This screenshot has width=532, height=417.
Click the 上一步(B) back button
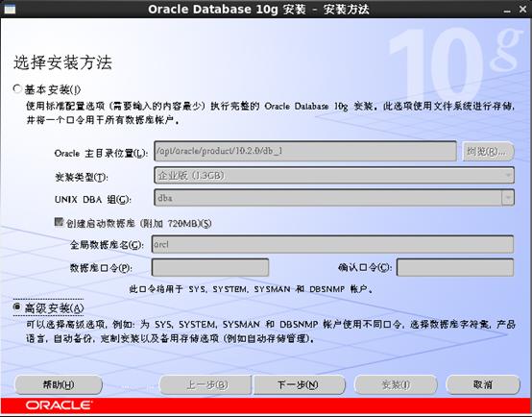click(206, 384)
